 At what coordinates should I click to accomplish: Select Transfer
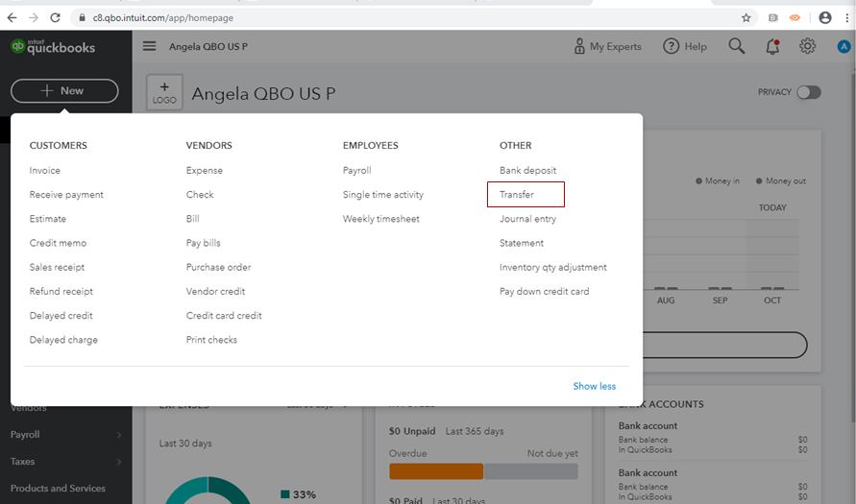click(x=517, y=194)
